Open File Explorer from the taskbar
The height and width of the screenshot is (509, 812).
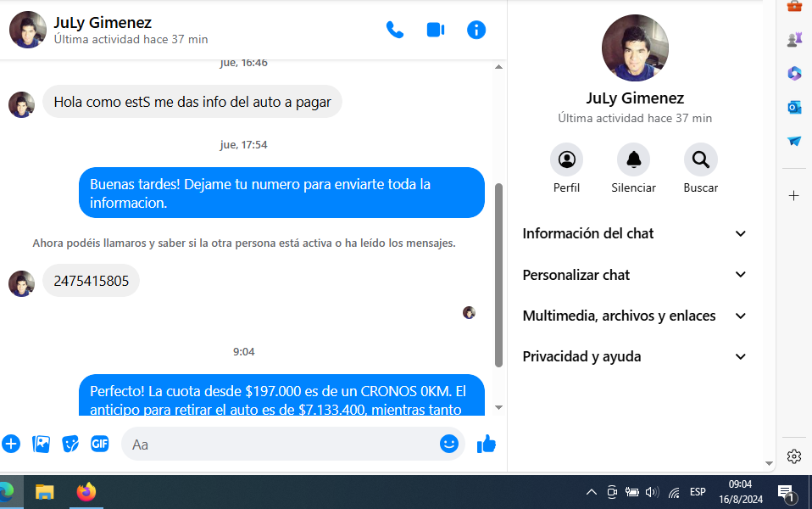pyautogui.click(x=45, y=492)
